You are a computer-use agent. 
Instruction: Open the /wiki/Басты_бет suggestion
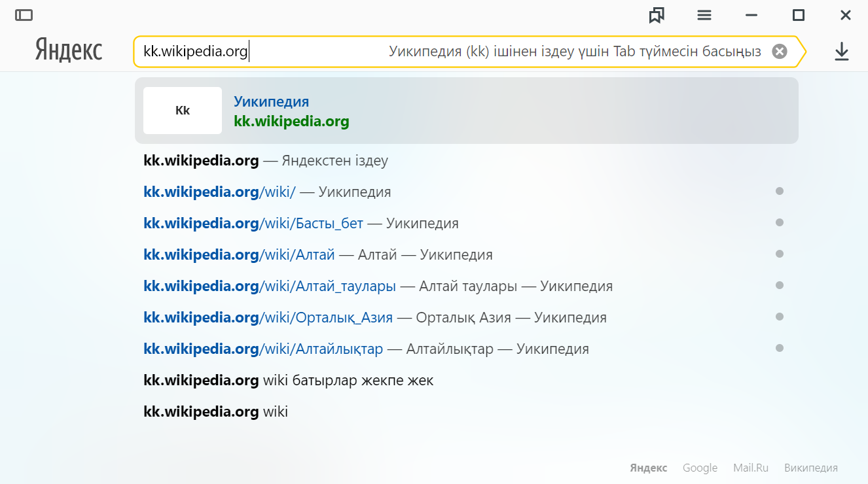click(301, 224)
